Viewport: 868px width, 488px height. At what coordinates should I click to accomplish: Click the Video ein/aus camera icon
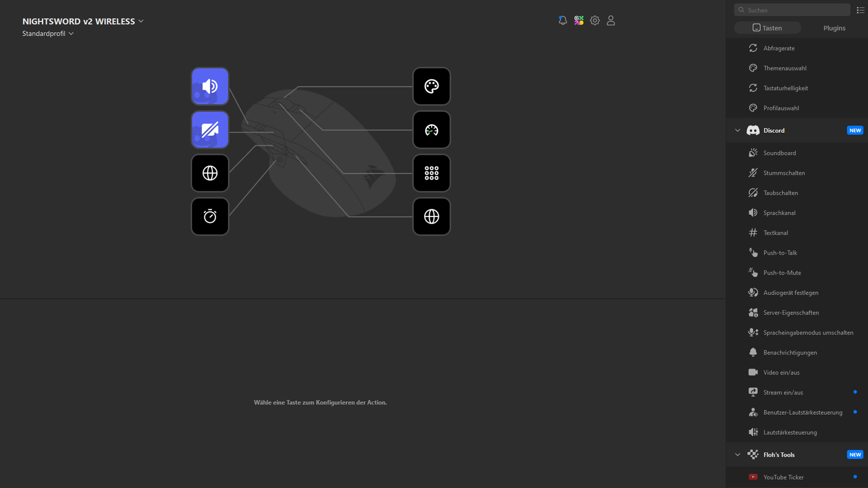(x=753, y=372)
